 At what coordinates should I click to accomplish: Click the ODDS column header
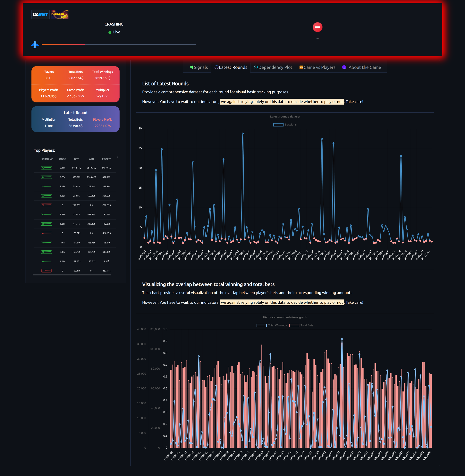[x=63, y=159]
